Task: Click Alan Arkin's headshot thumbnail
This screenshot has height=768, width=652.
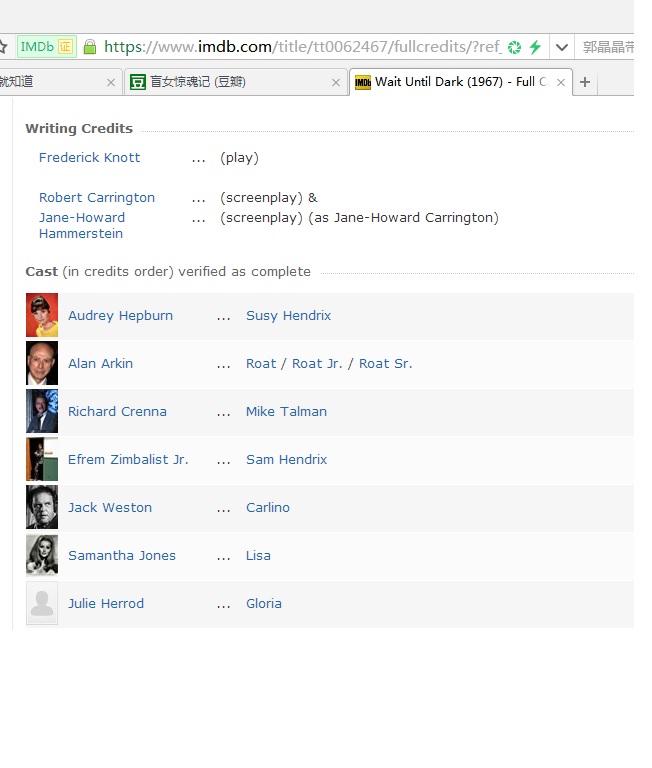Action: (42, 364)
